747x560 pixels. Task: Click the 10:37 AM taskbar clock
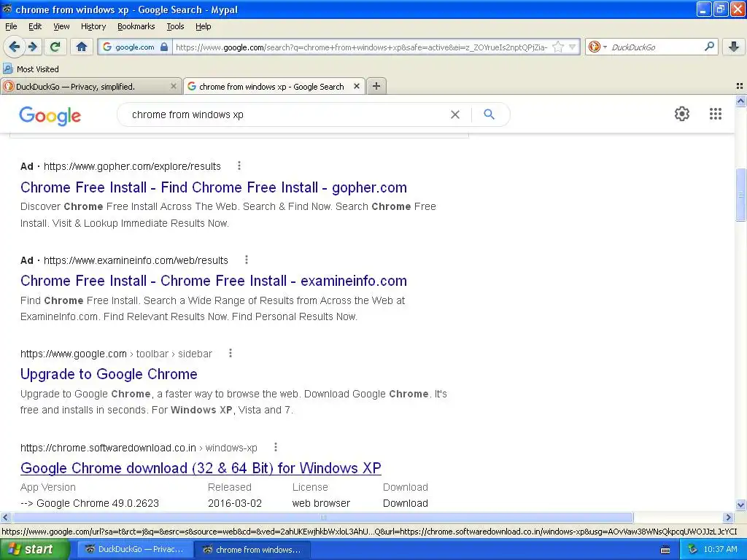[x=720, y=549]
